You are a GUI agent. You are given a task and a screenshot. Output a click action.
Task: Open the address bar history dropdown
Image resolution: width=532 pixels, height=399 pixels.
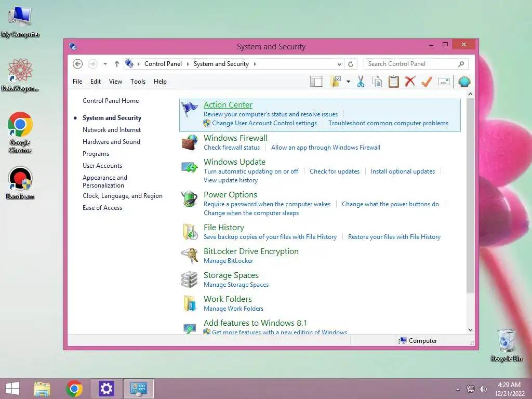(x=339, y=64)
